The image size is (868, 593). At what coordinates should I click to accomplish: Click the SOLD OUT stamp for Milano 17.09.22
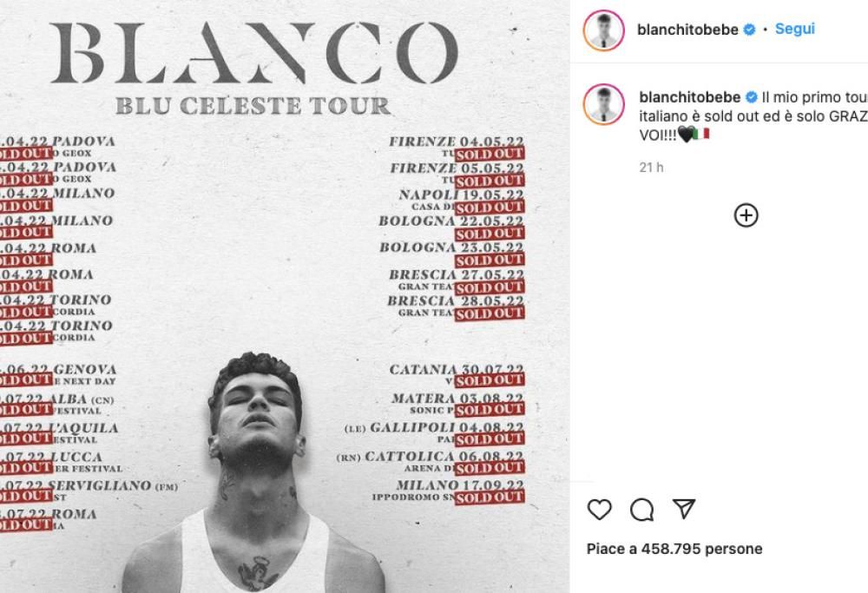click(490, 498)
